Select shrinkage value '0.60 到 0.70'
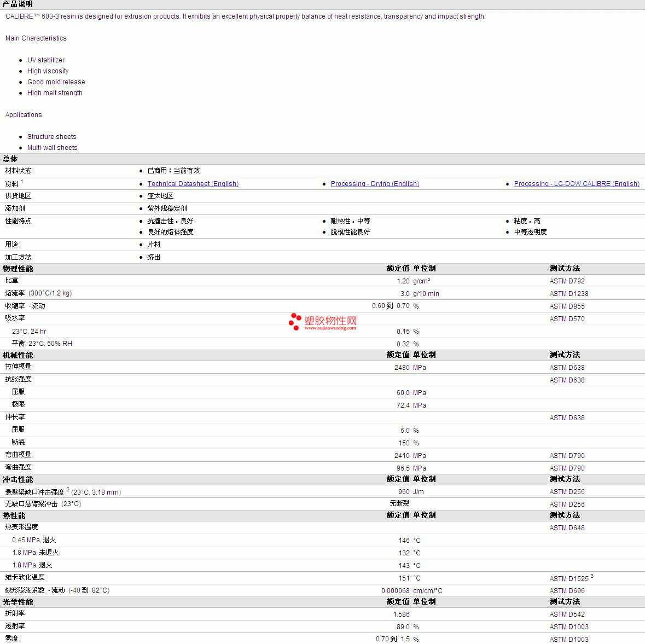 tap(391, 306)
